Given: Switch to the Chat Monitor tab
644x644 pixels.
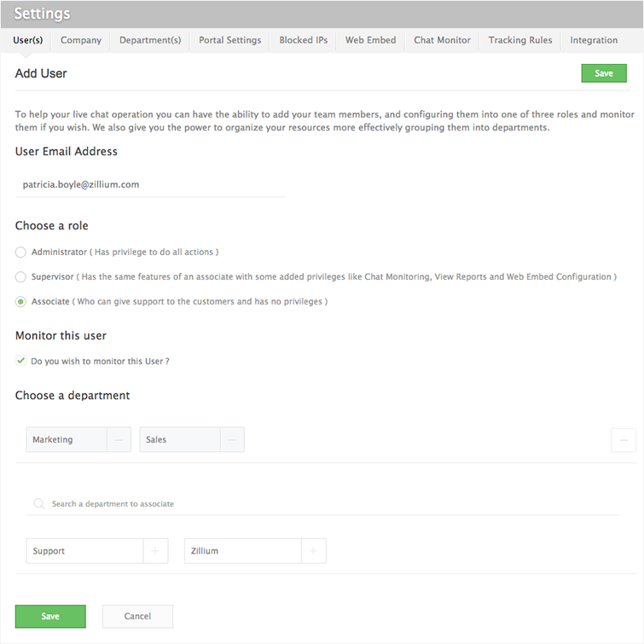Looking at the screenshot, I should pos(442,40).
